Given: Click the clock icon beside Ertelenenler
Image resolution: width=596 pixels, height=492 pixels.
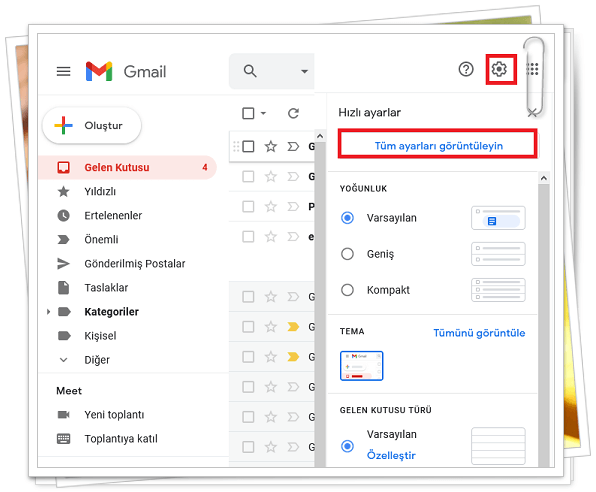Looking at the screenshot, I should point(63,215).
